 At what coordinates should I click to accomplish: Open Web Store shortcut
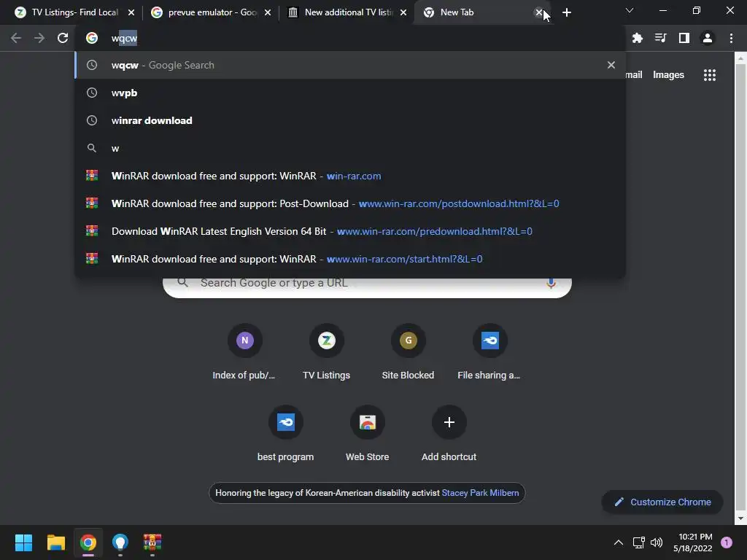pos(368,434)
